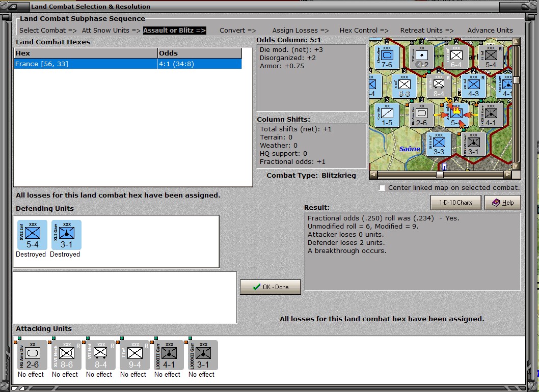Click the green checkmark on OK - Done
Viewport: 539px width, 392px height.
point(256,287)
